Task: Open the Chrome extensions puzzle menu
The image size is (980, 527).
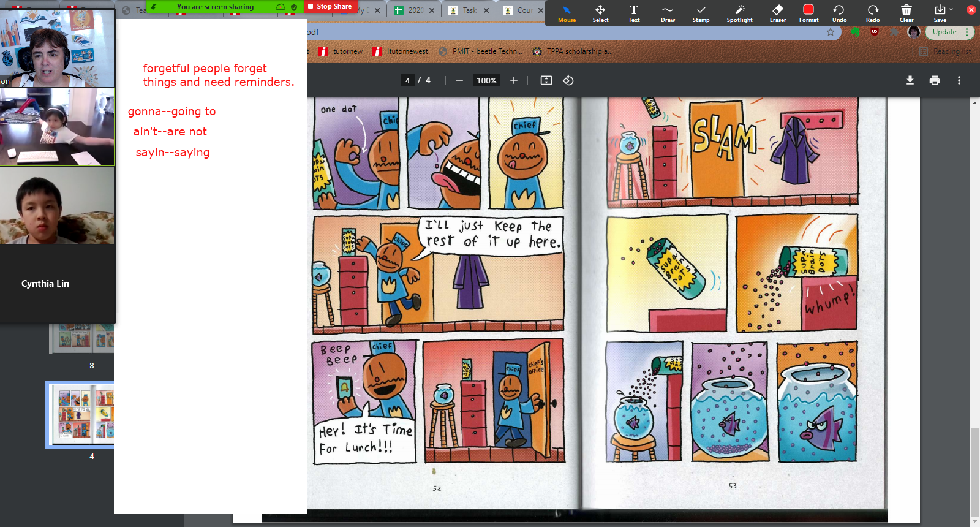Action: 895,32
